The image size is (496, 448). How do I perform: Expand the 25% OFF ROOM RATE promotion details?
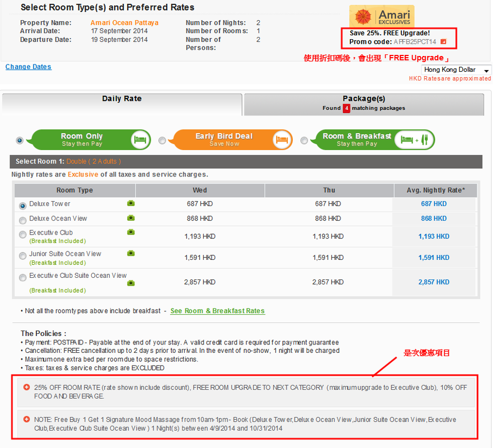pyautogui.click(x=26, y=387)
